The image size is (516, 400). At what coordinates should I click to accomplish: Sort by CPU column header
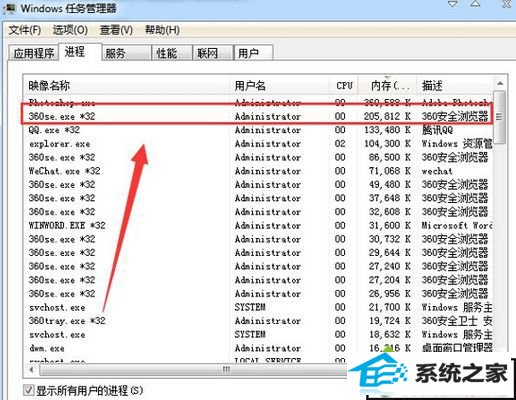click(x=344, y=86)
